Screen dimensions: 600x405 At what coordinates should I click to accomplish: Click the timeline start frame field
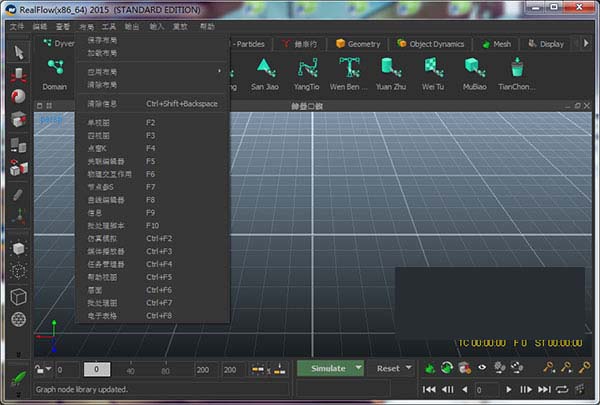pyautogui.click(x=67, y=370)
